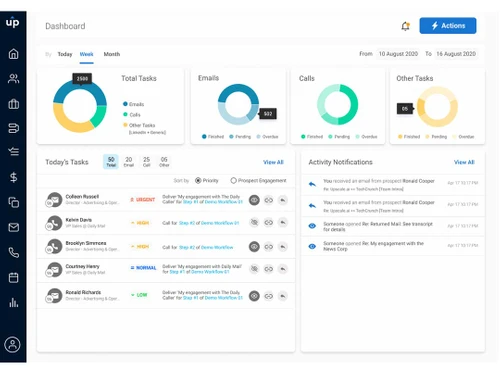Image resolution: width=500 pixels, height=375 pixels.
Task: Click the Courtney Henry name
Action: (x=82, y=266)
